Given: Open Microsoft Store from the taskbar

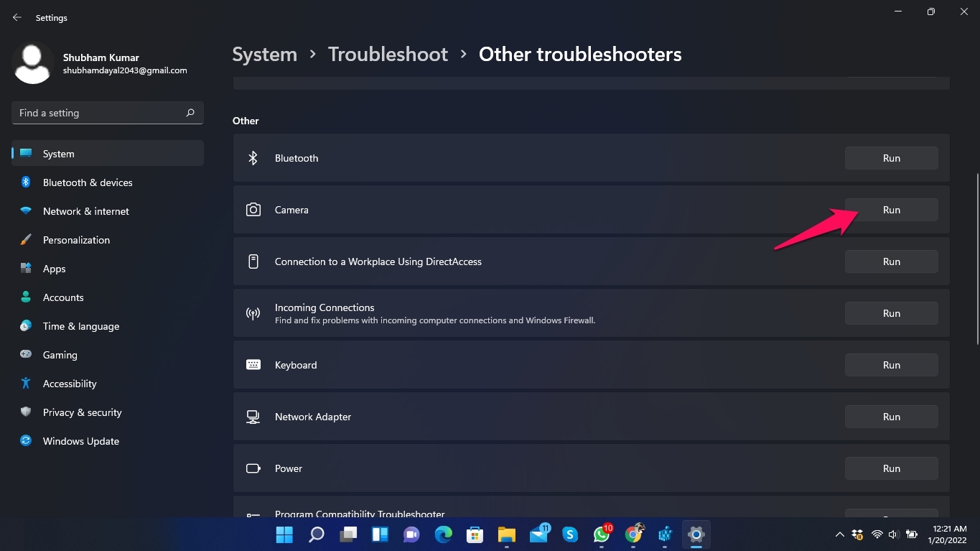Looking at the screenshot, I should tap(475, 534).
